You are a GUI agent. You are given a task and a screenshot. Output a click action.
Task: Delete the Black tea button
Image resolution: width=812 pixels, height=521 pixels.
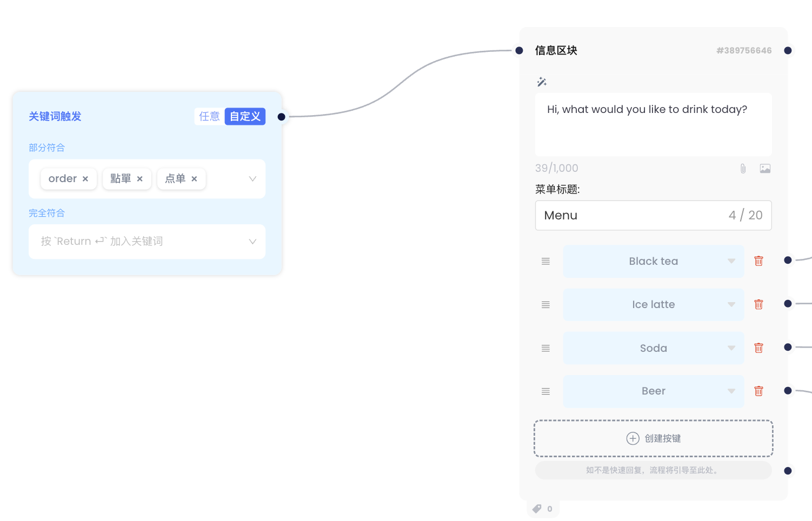coord(758,261)
